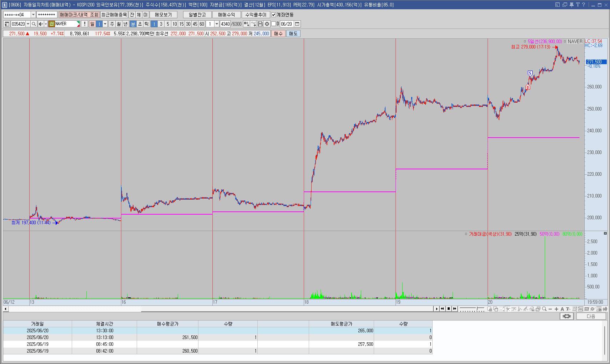Click the password input field
This screenshot has width=610, height=364.
point(47,15)
